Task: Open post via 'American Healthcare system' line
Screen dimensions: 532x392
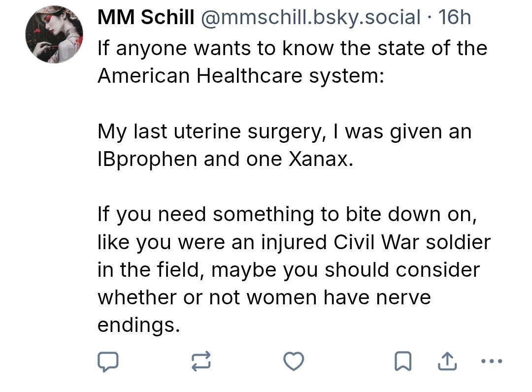Action: pos(241,76)
